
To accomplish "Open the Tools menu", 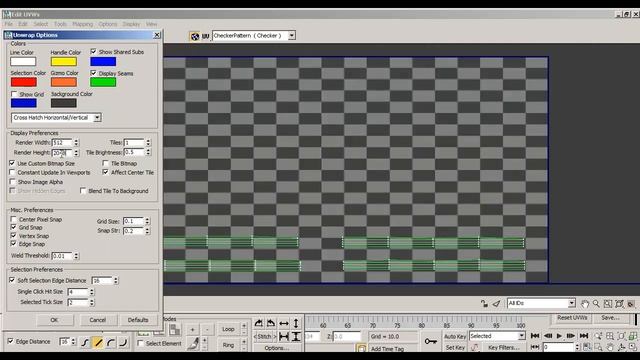I will point(60,24).
